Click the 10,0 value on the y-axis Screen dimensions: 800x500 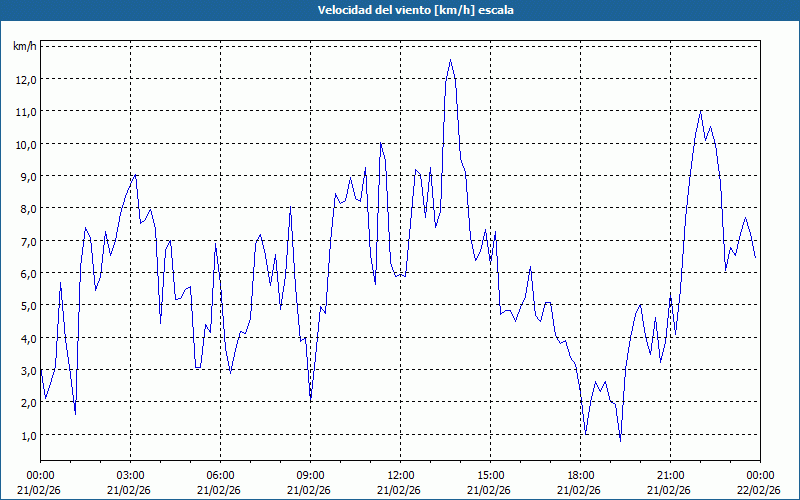click(25, 144)
